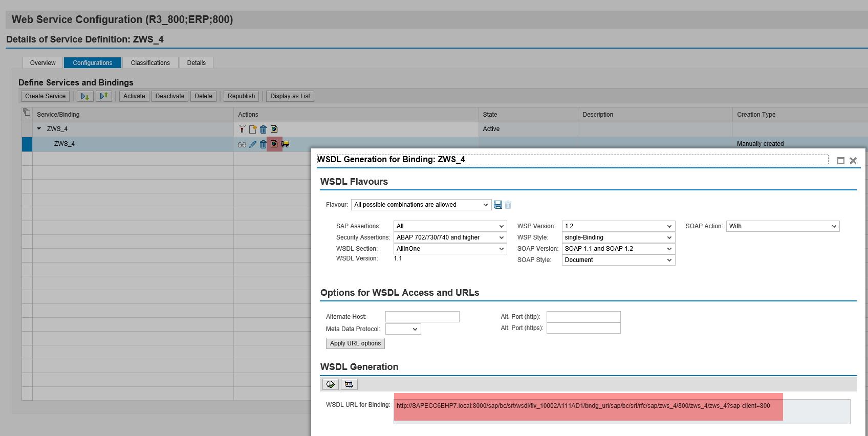The height and width of the screenshot is (436, 868).
Task: Click the select-all icon in table header corner
Action: coord(27,112)
